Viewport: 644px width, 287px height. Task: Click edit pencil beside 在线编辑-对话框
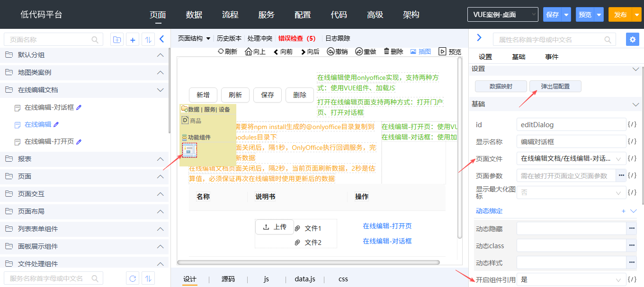[79, 107]
